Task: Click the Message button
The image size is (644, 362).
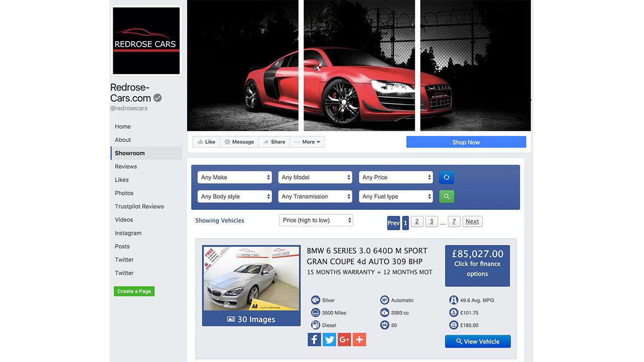Action: click(x=239, y=142)
